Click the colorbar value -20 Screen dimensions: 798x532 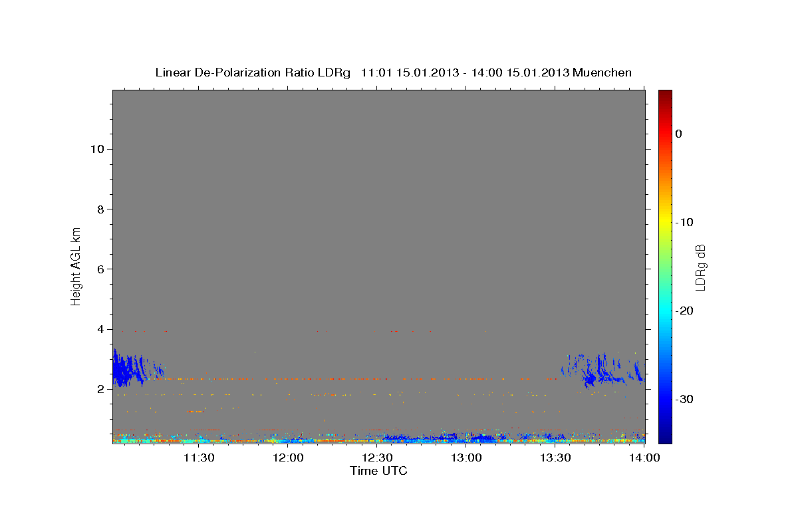(685, 311)
